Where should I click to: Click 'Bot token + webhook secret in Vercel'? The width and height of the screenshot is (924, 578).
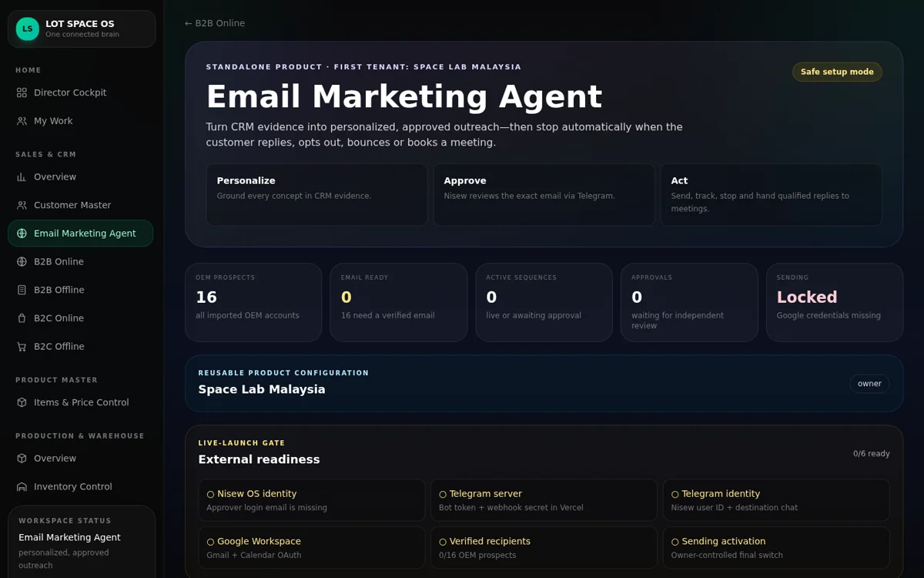click(511, 508)
